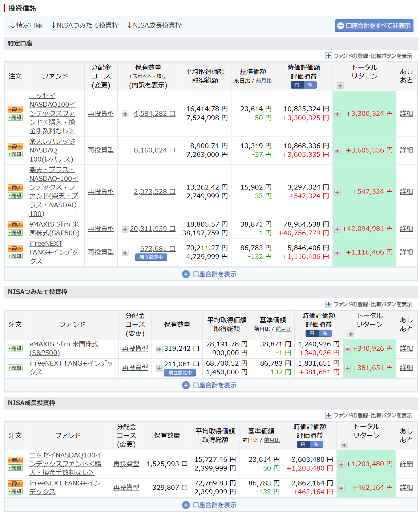
Task: Toggle 円/% display in NISAつみたて投資枠 header
Action: [x=319, y=333]
